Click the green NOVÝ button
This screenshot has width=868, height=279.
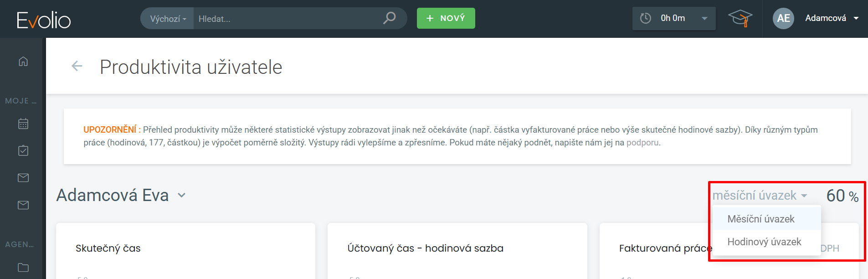(446, 18)
